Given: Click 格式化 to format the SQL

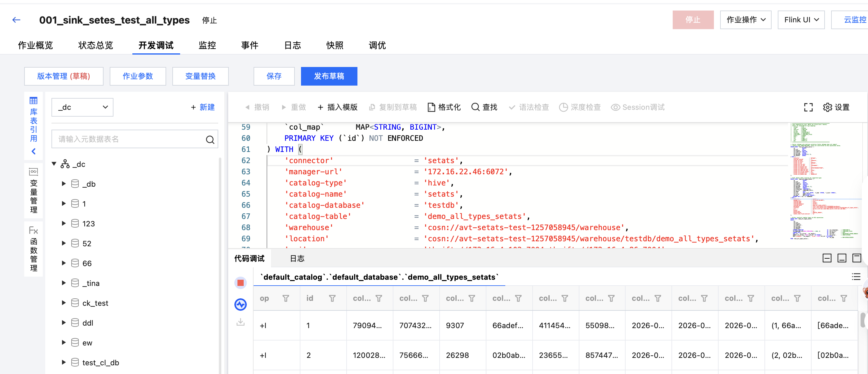Looking at the screenshot, I should (444, 107).
